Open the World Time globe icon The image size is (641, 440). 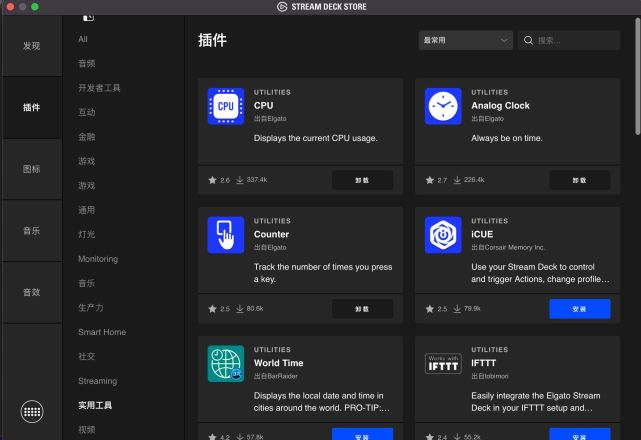point(226,364)
